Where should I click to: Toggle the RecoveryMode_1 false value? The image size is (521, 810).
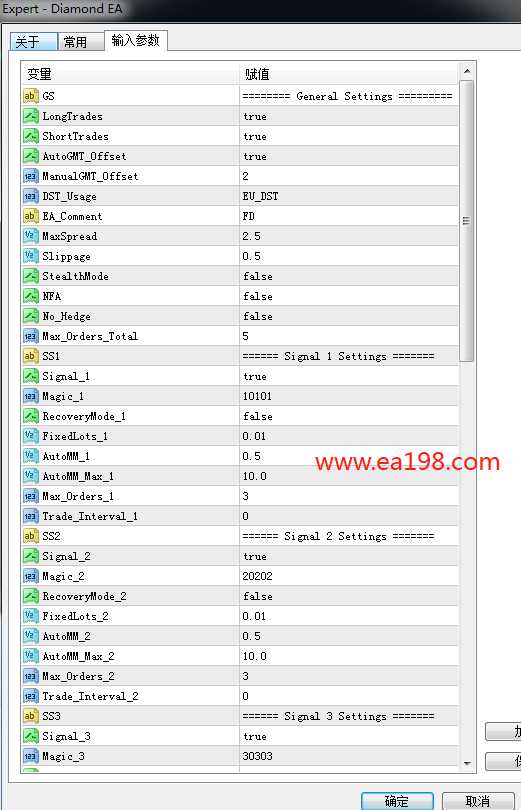[349, 416]
